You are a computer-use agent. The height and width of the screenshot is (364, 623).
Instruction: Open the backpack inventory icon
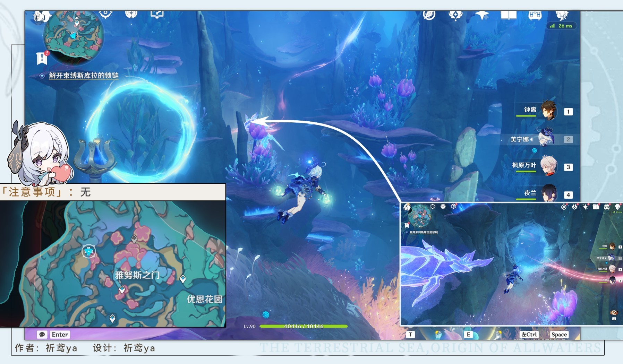(535, 15)
